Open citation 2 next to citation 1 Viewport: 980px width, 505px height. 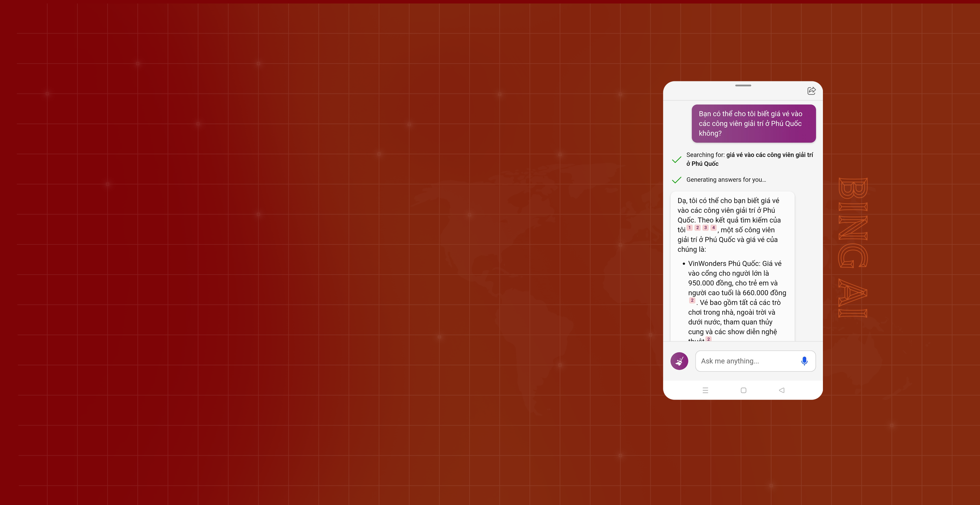click(697, 228)
